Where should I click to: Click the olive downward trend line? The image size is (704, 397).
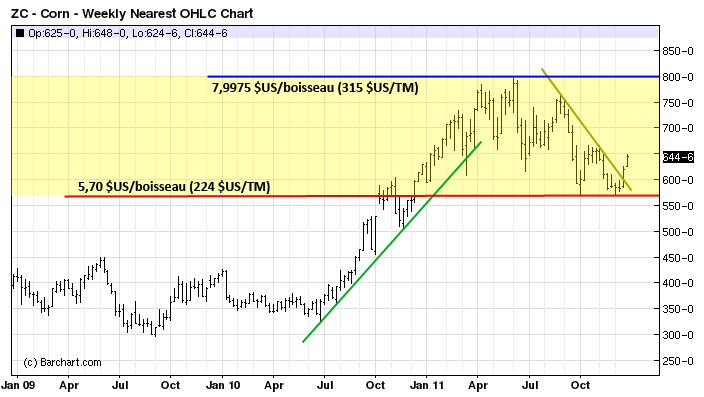tap(586, 129)
